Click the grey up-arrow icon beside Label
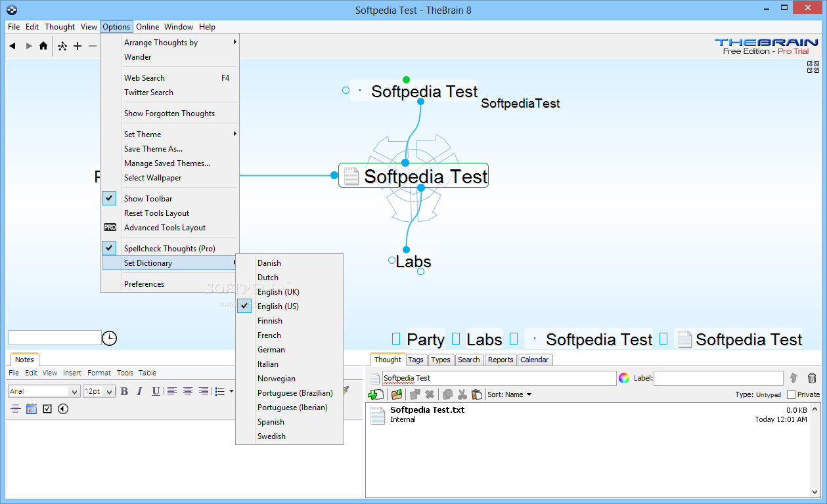The height and width of the screenshot is (504, 827). pyautogui.click(x=793, y=378)
